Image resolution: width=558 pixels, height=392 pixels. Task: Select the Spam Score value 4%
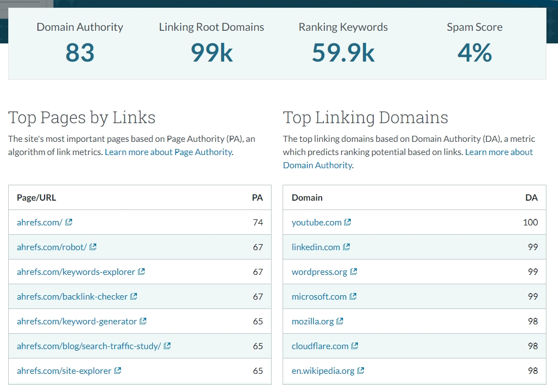pyautogui.click(x=475, y=53)
